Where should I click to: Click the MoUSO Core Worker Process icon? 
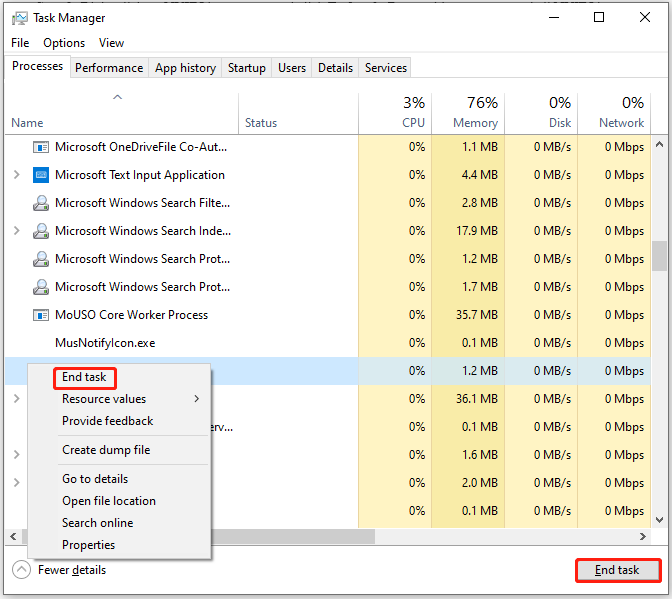[41, 315]
